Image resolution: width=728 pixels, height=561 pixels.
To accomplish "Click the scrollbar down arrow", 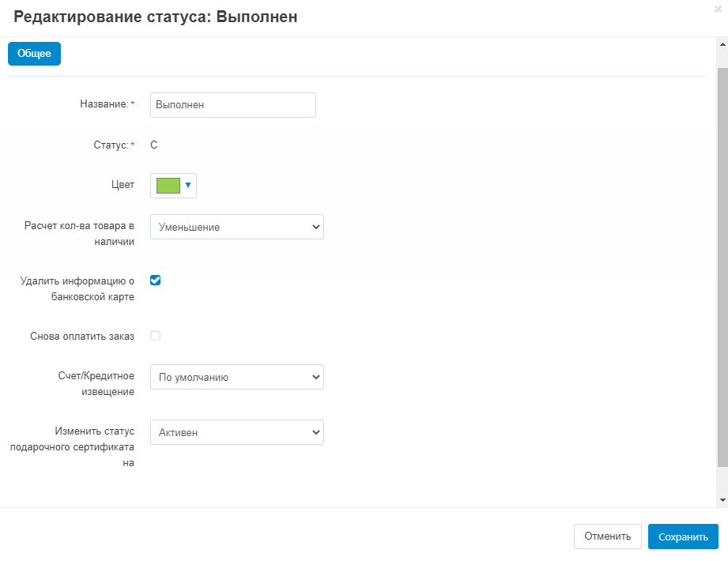I will click(722, 500).
